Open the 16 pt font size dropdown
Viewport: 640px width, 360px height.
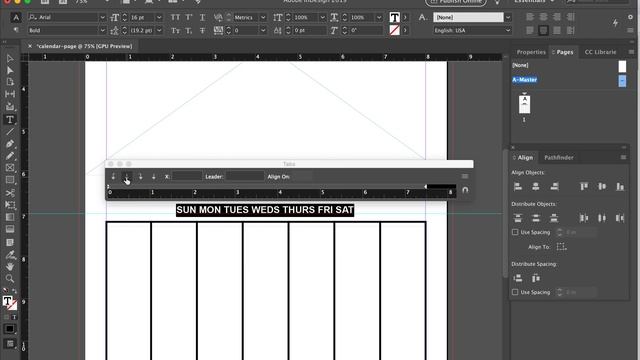pyautogui.click(x=159, y=18)
